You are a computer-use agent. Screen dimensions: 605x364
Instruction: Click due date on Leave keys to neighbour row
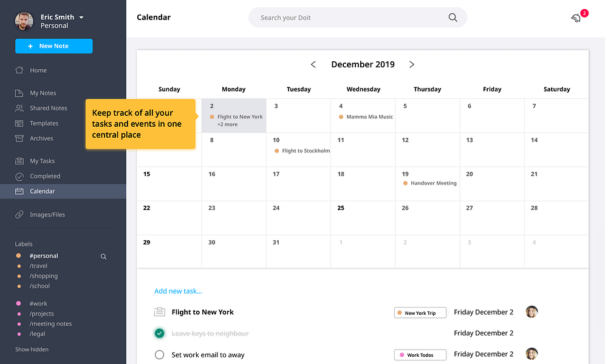point(484,333)
